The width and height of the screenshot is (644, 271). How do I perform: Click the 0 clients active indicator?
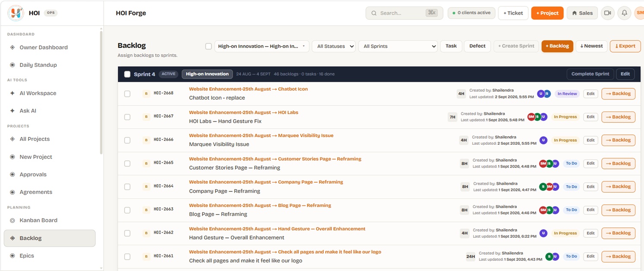click(x=471, y=13)
